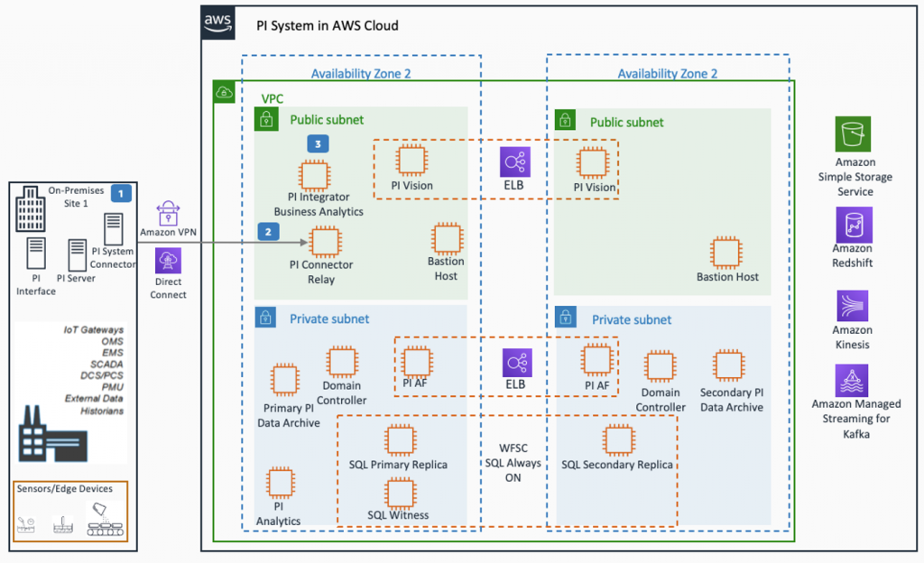Image resolution: width=924 pixels, height=563 pixels.
Task: Select the ELB icon between the PI AF nodes
Action: 517,363
